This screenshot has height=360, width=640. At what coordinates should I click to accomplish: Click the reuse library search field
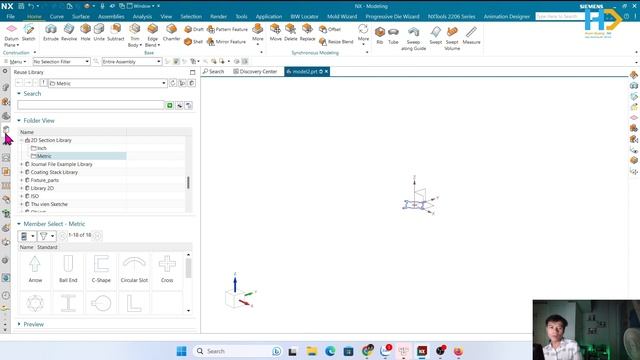pos(91,105)
